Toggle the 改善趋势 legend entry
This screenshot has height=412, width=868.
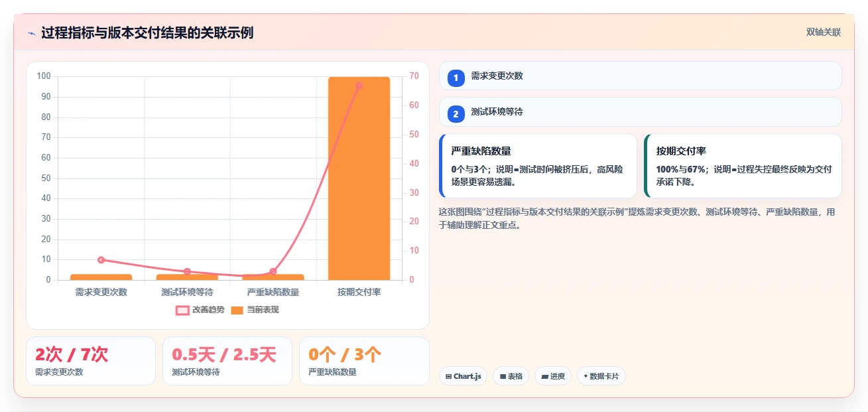coord(200,310)
